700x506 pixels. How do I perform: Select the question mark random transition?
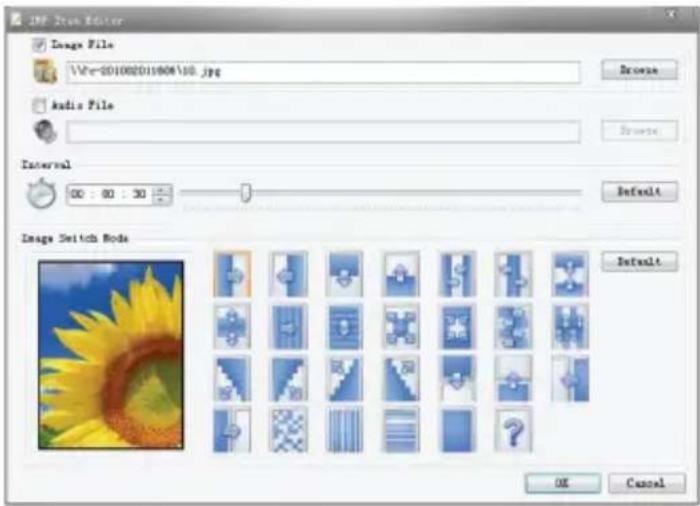click(x=513, y=430)
